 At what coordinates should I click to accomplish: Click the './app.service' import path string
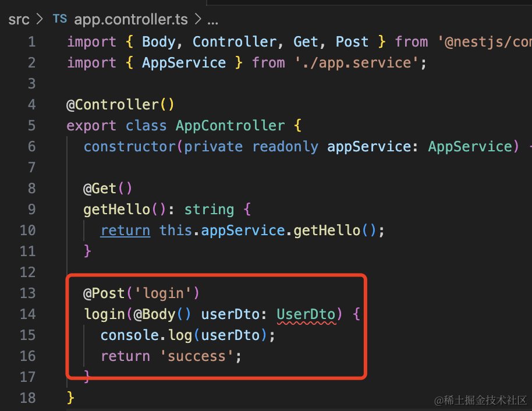point(357,63)
